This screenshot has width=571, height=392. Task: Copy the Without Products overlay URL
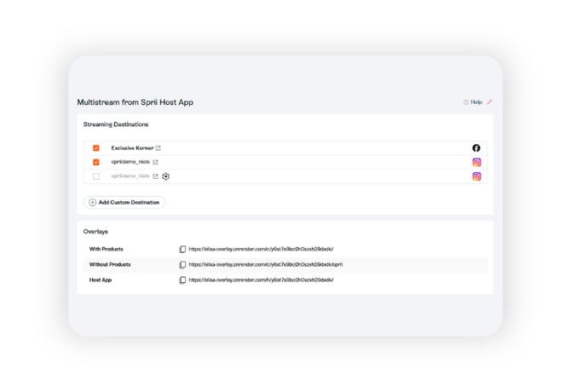click(182, 265)
